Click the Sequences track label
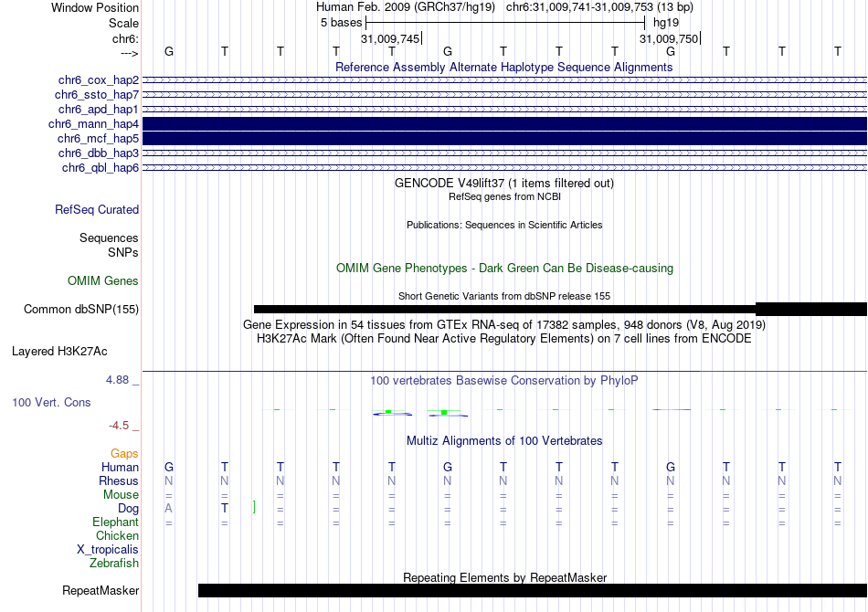 109,237
